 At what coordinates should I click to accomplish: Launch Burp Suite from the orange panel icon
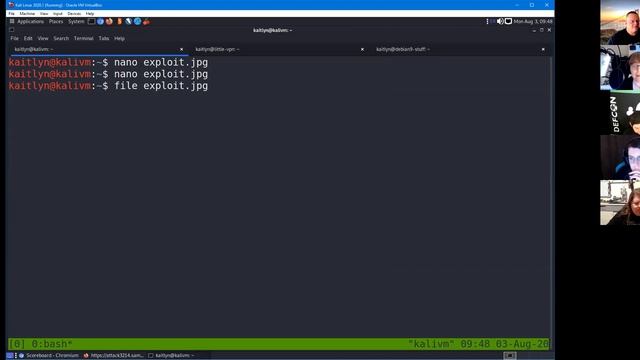pyautogui.click(x=119, y=21)
